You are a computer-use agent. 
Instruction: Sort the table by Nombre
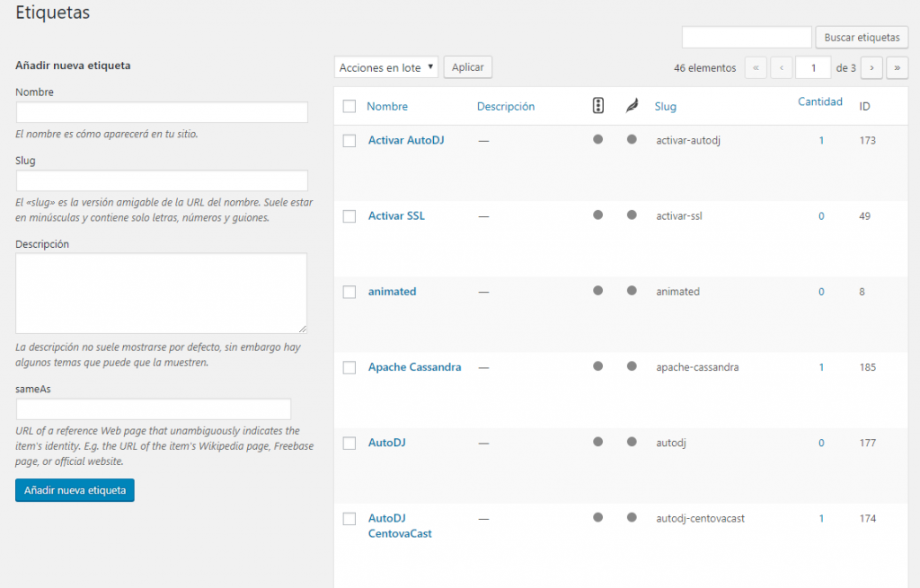(386, 106)
